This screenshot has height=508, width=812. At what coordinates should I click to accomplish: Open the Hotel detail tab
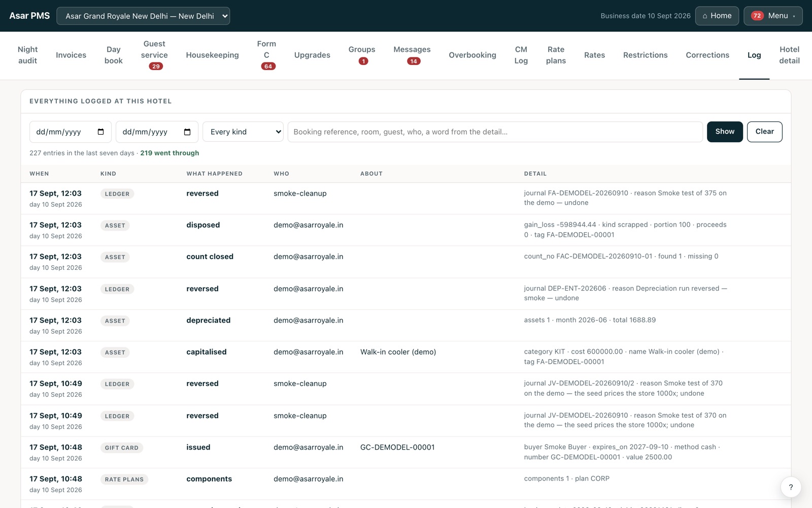(x=789, y=55)
